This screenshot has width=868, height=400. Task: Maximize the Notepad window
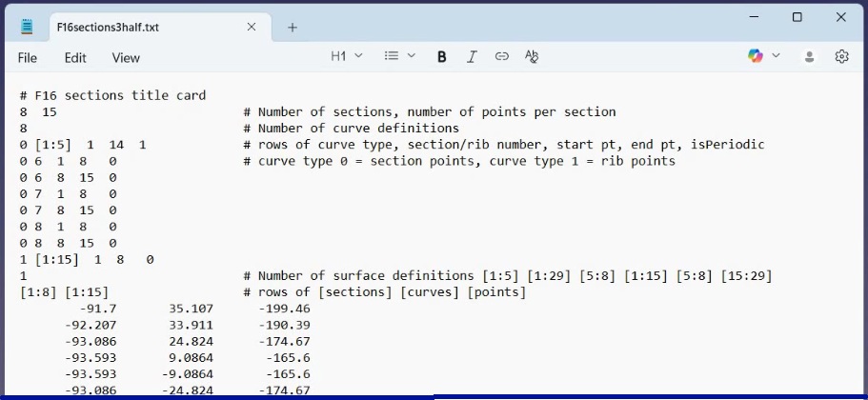797,17
